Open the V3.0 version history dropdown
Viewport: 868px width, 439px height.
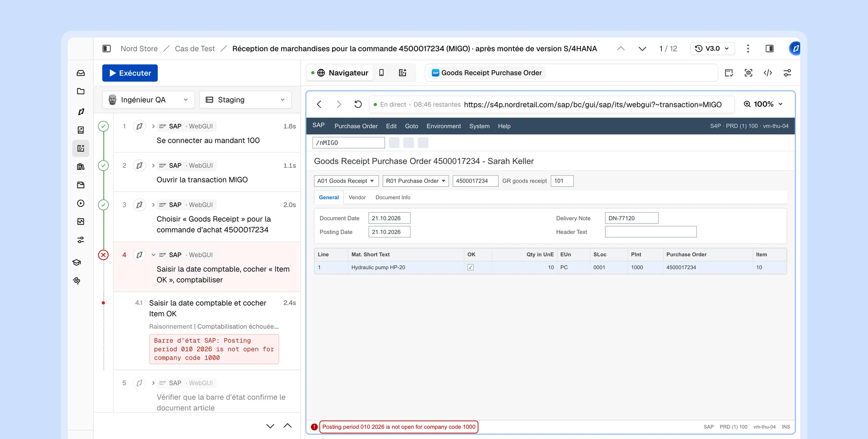712,49
